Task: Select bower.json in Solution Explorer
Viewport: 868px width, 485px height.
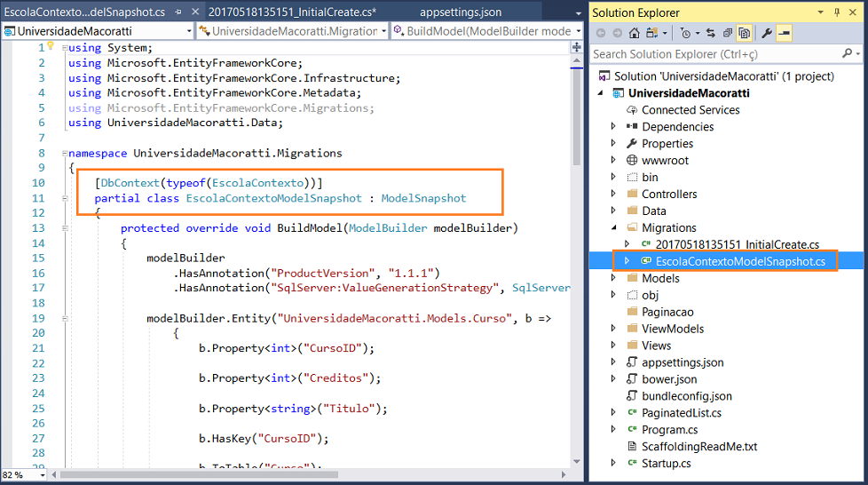Action: pos(669,379)
